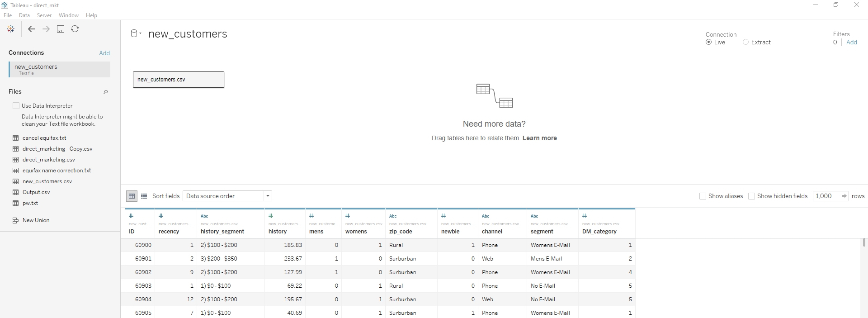The height and width of the screenshot is (318, 868).
Task: Switch to the preview data grid view icon
Action: [132, 196]
